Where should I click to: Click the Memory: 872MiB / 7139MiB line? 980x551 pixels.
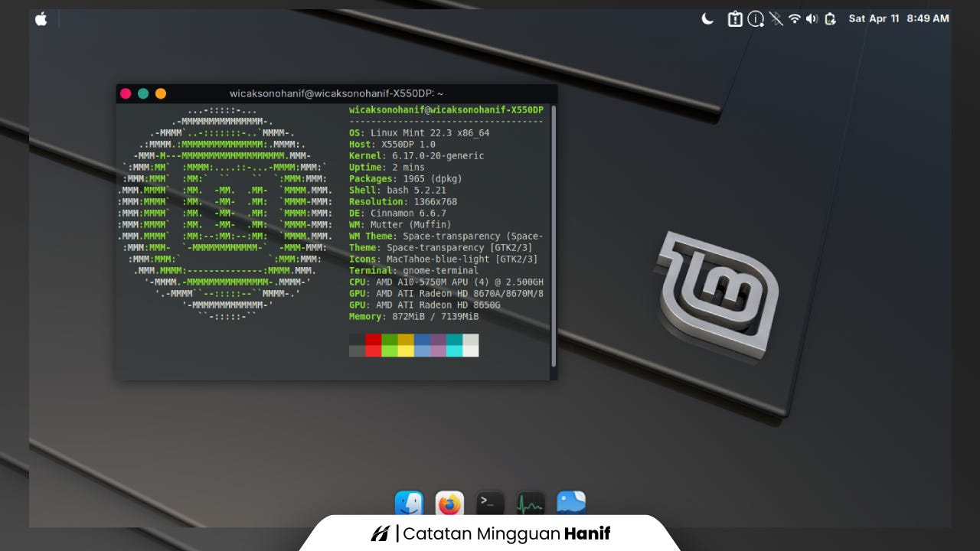coord(413,317)
